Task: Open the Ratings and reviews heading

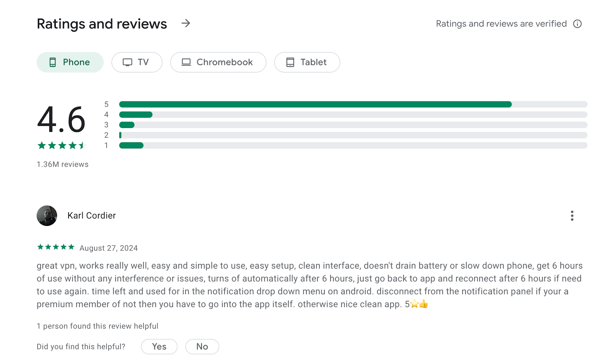Action: point(102,24)
